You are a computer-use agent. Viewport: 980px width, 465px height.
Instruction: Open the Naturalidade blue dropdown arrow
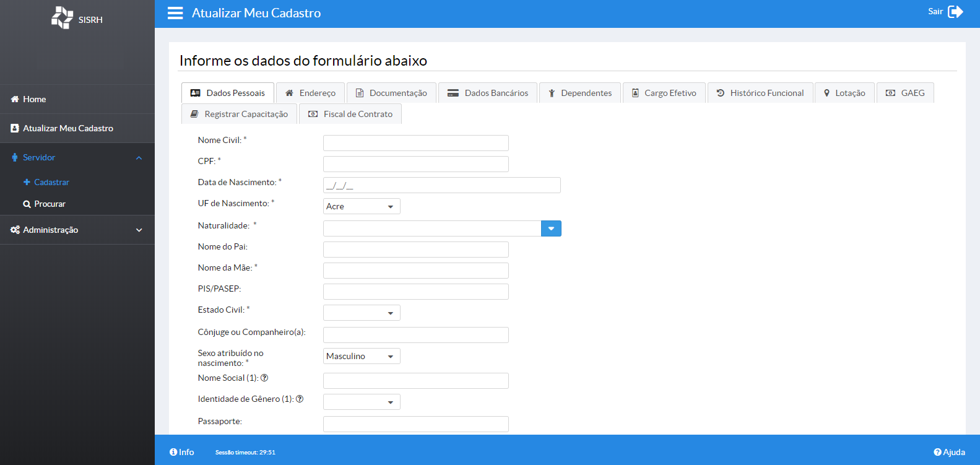(551, 228)
